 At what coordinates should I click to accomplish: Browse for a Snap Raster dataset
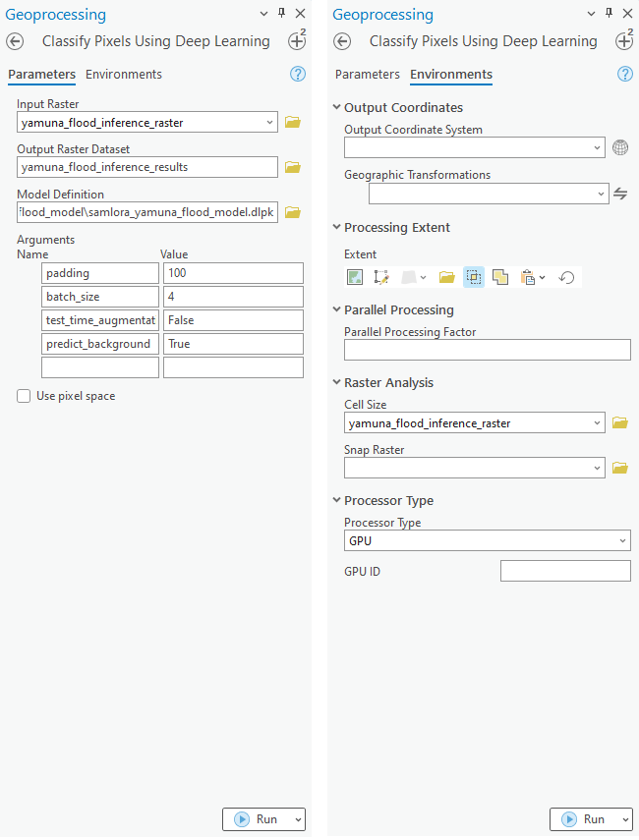[619, 469]
